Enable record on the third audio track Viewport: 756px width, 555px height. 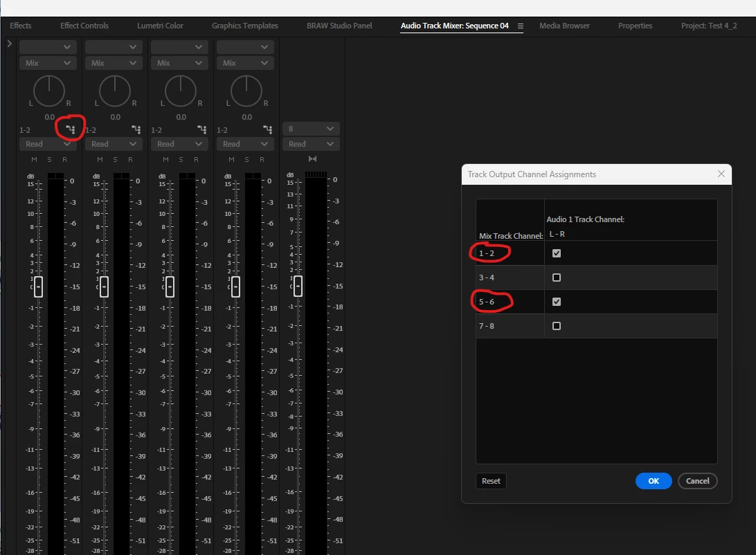coord(196,159)
